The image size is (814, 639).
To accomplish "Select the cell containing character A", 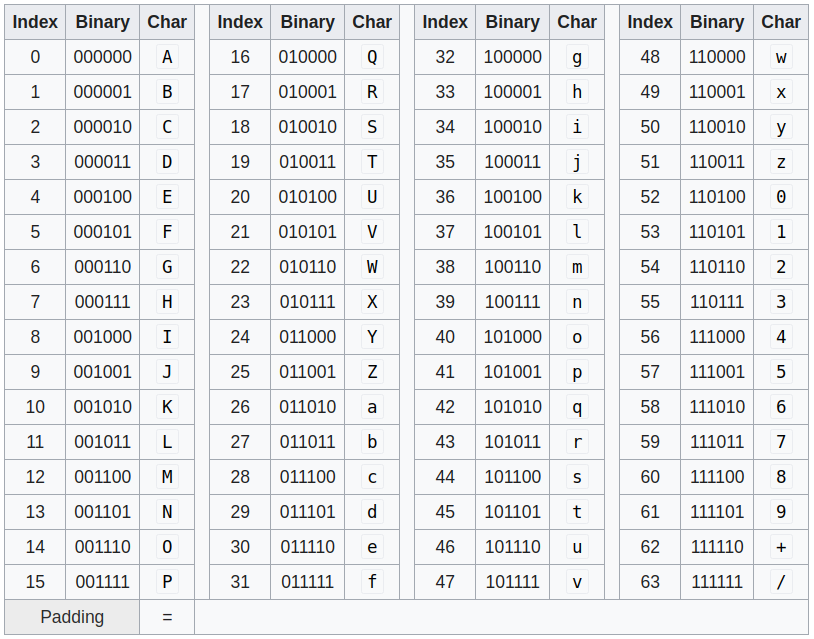I will pos(167,57).
